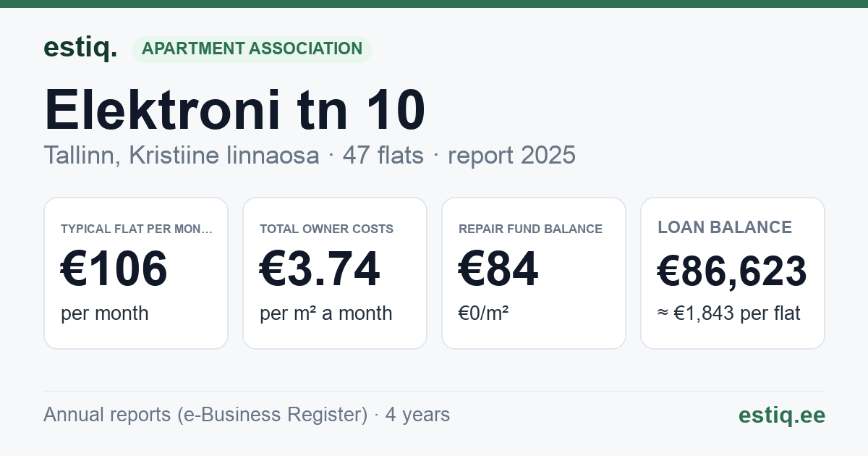Click the €84 value
This screenshot has width=868, height=456.
tap(498, 269)
